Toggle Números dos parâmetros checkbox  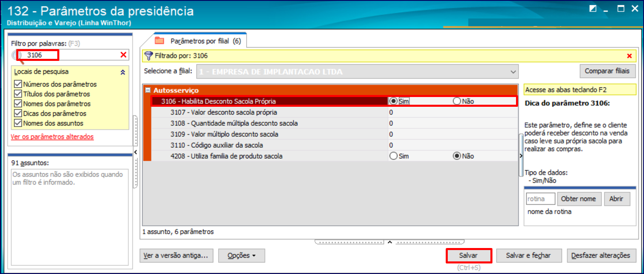pyautogui.click(x=18, y=84)
